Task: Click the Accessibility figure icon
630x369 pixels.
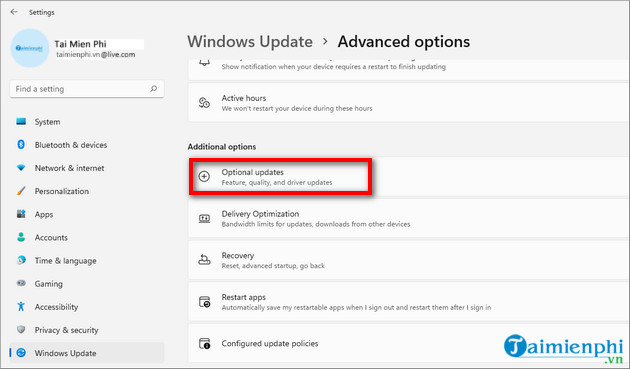Action: [21, 307]
